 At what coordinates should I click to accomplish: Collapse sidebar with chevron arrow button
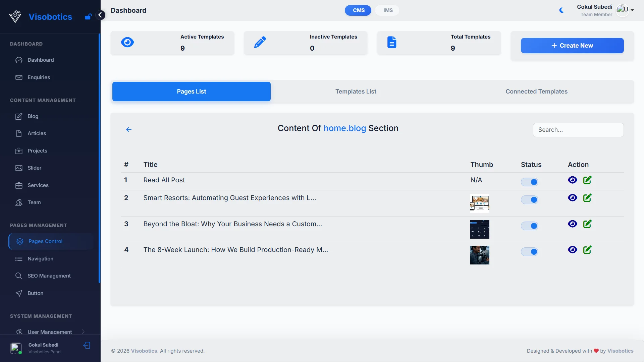click(x=100, y=15)
